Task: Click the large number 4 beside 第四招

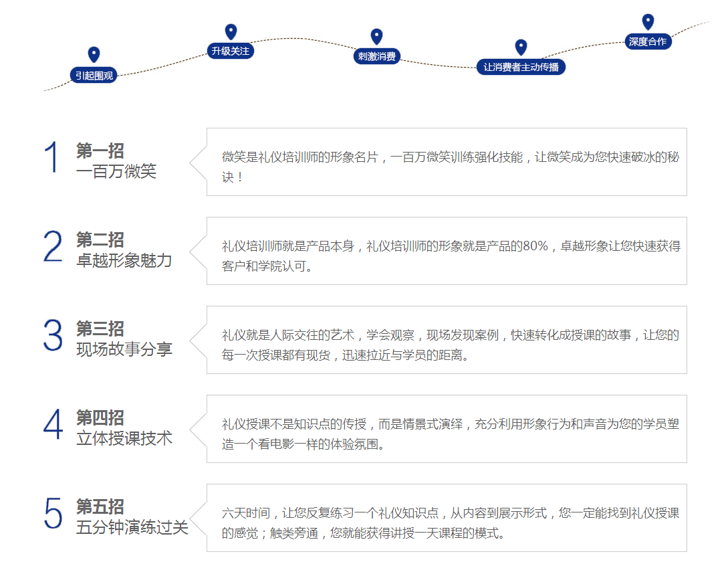Action: pos(52,424)
